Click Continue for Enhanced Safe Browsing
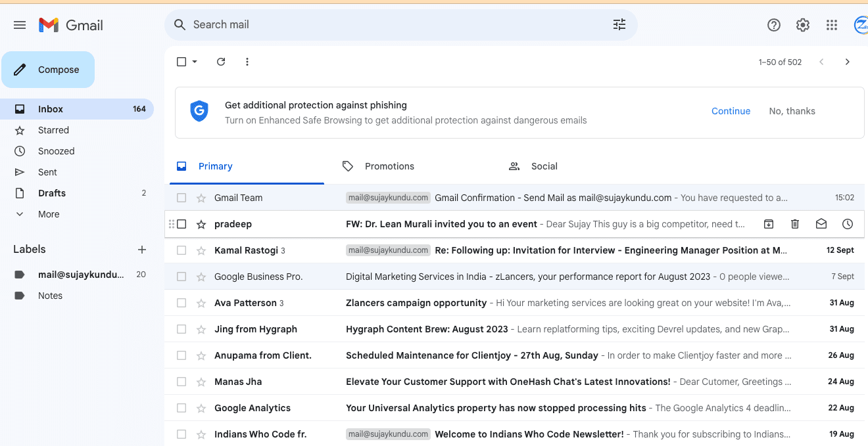Viewport: 868px width, 446px height. (x=731, y=111)
